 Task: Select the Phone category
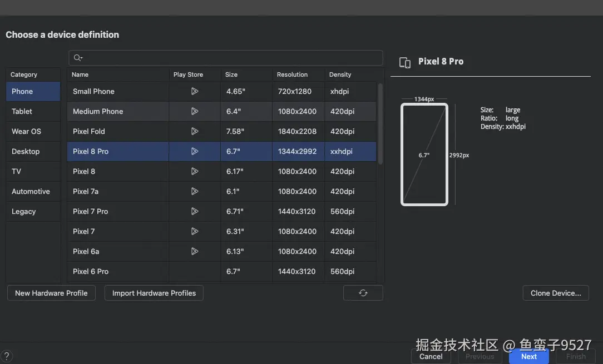[x=33, y=92]
